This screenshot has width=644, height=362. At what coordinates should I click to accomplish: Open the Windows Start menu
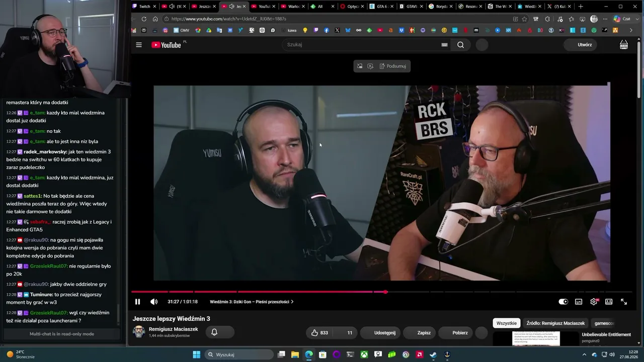[x=196, y=354]
